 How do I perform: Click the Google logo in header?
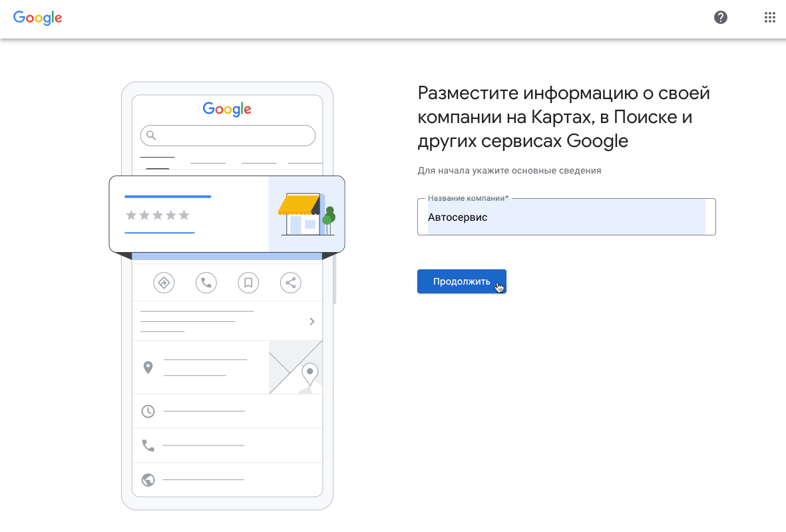pos(37,17)
